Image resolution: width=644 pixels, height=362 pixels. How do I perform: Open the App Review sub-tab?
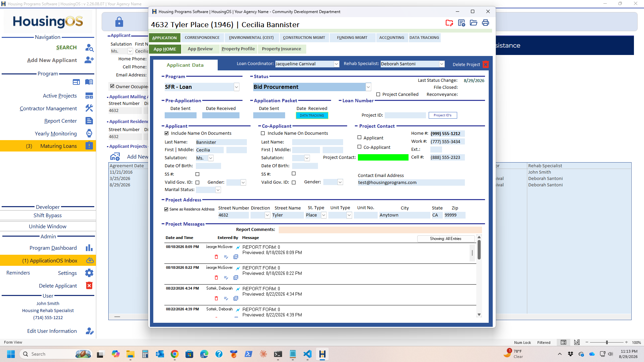(x=200, y=49)
